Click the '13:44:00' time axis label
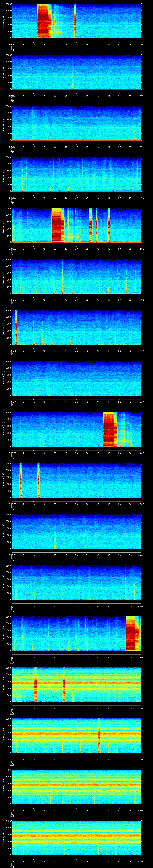This screenshot has width=153, height=868. click(x=12, y=402)
